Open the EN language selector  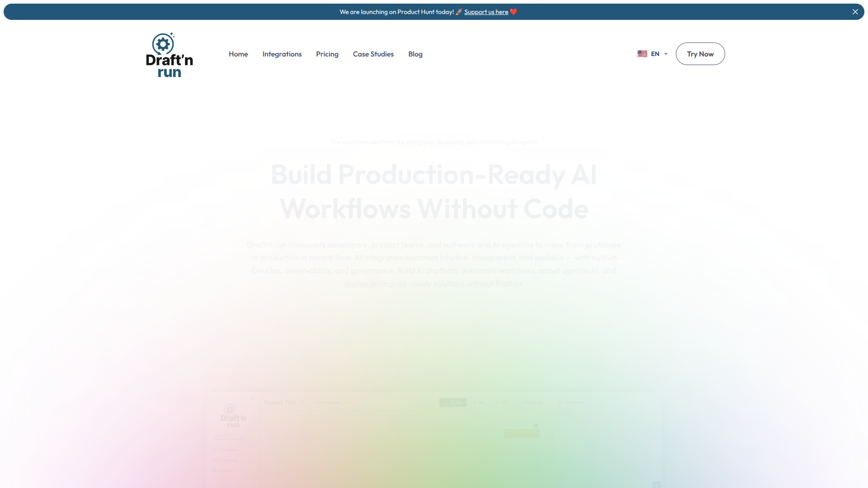coord(655,54)
